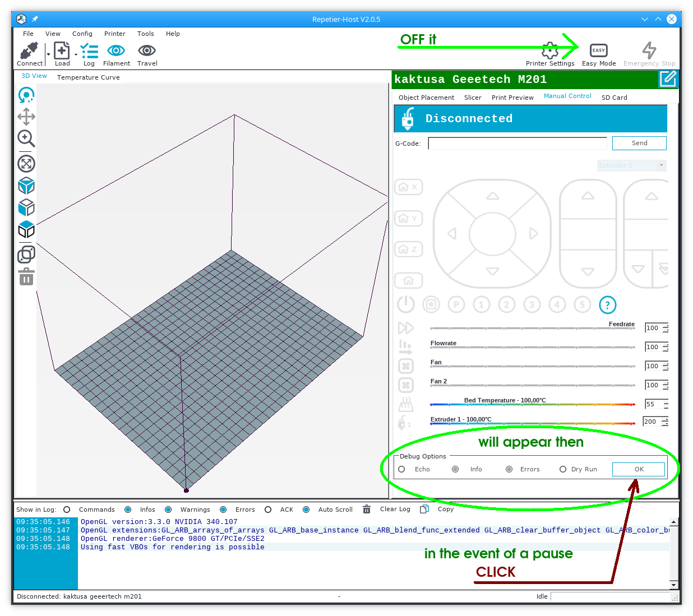693x616 pixels.
Task: Toggle the Log panel icon
Action: tap(89, 51)
